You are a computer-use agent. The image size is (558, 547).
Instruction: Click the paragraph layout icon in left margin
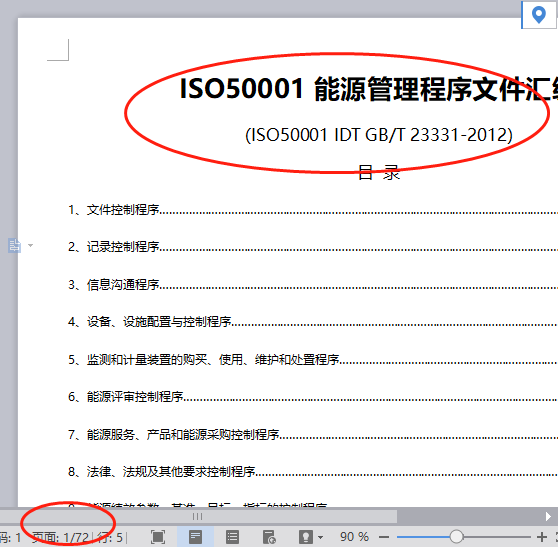pos(14,246)
